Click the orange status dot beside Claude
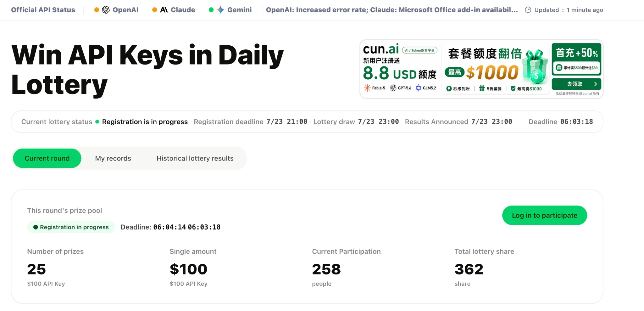The image size is (644, 311). (154, 10)
